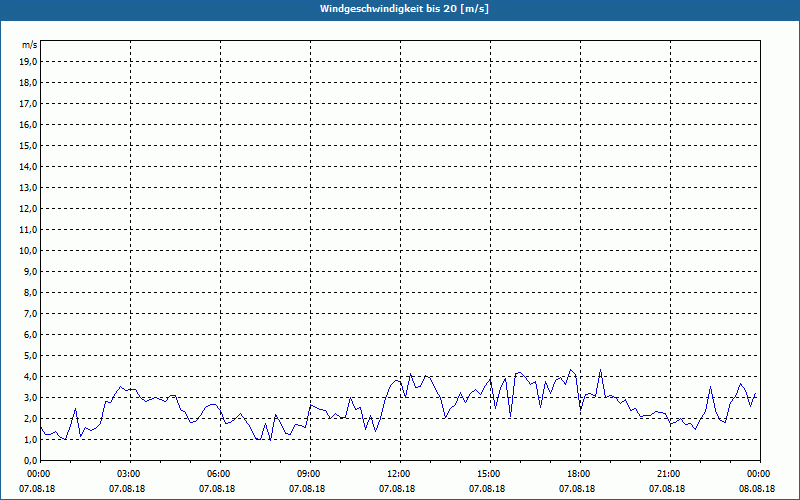Viewport: 800px width, 500px height.
Task: Select the "06:00" time axis label
Action: point(218,474)
